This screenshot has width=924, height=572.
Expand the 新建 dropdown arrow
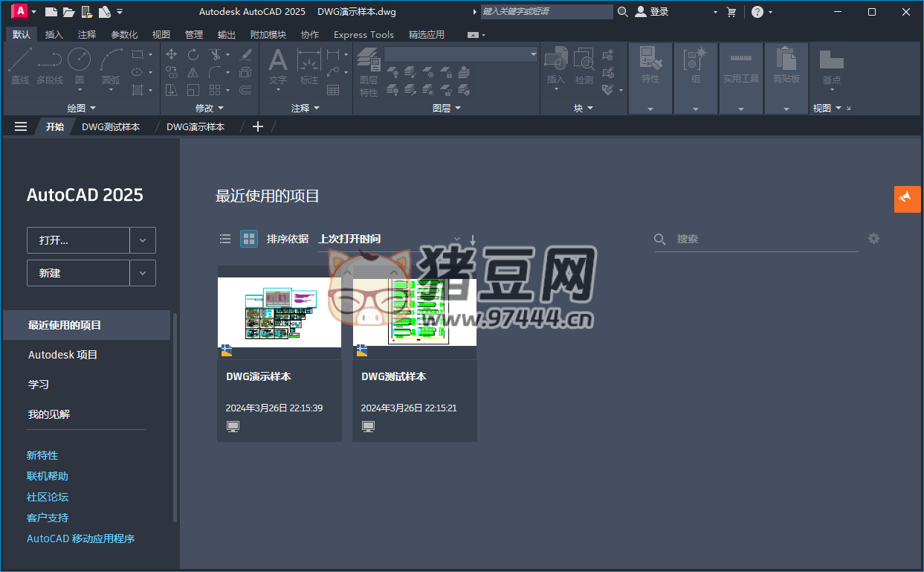(143, 273)
